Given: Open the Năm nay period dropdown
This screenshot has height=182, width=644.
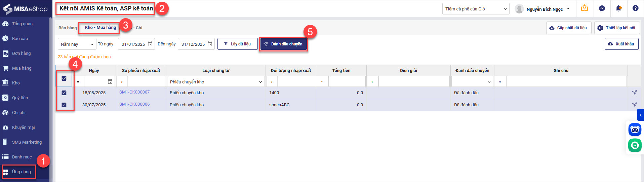Looking at the screenshot, I should point(77,44).
